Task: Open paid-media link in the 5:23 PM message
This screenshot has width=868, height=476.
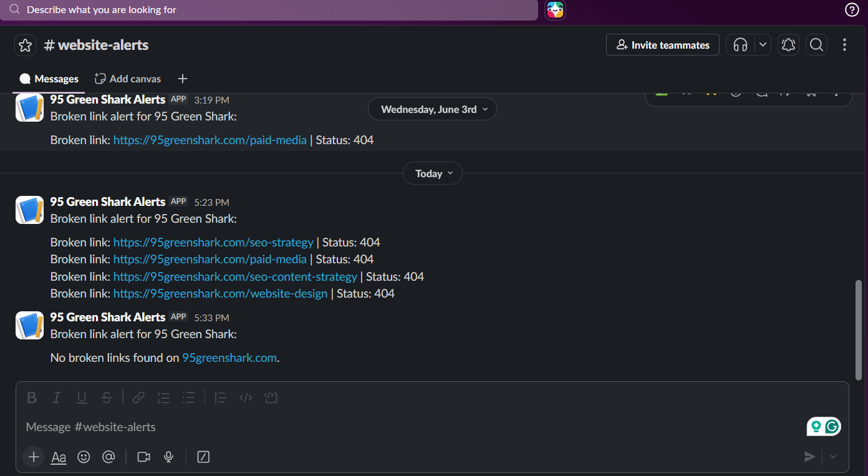Action: coord(210,259)
